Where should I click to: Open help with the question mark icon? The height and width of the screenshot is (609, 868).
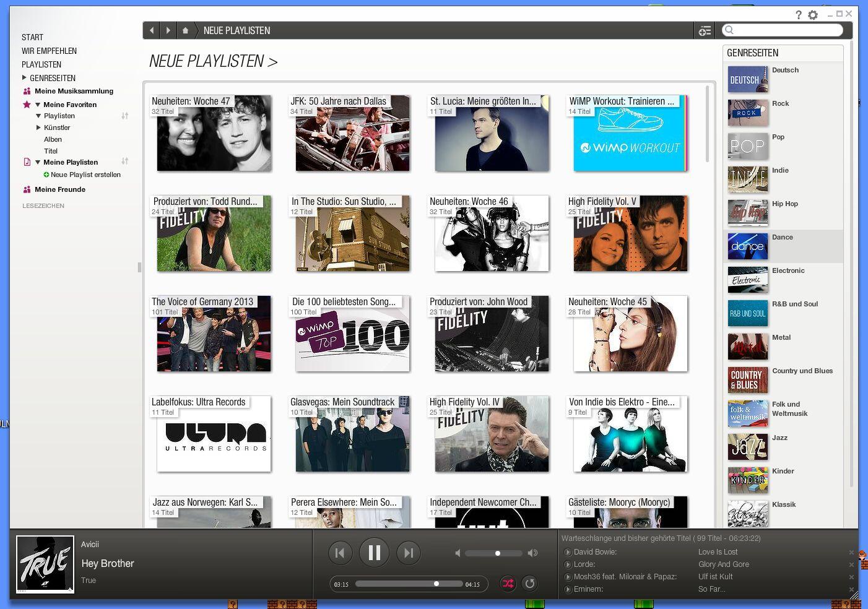(799, 15)
